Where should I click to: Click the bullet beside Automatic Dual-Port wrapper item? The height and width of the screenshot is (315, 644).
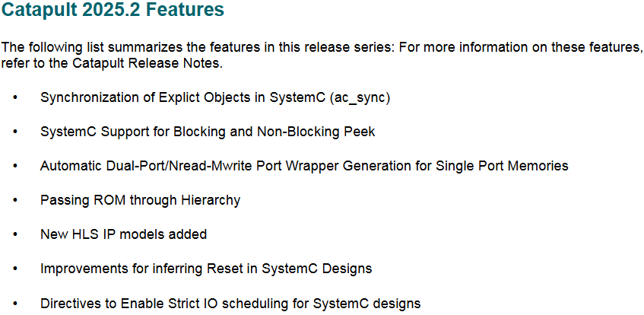[16, 167]
